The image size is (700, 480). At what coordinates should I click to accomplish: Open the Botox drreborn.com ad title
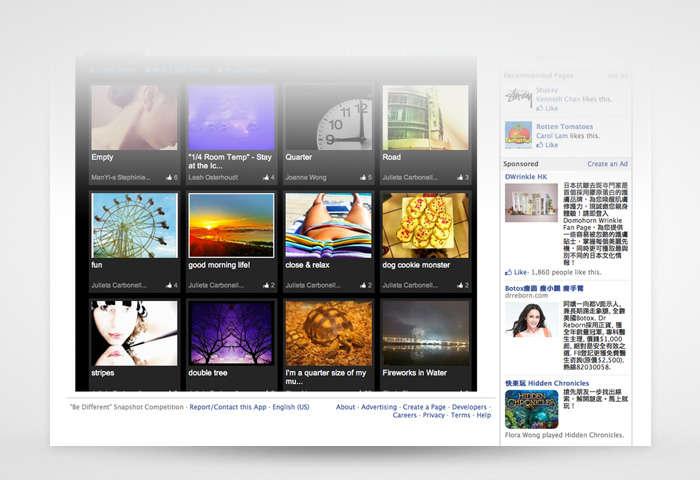(544, 288)
